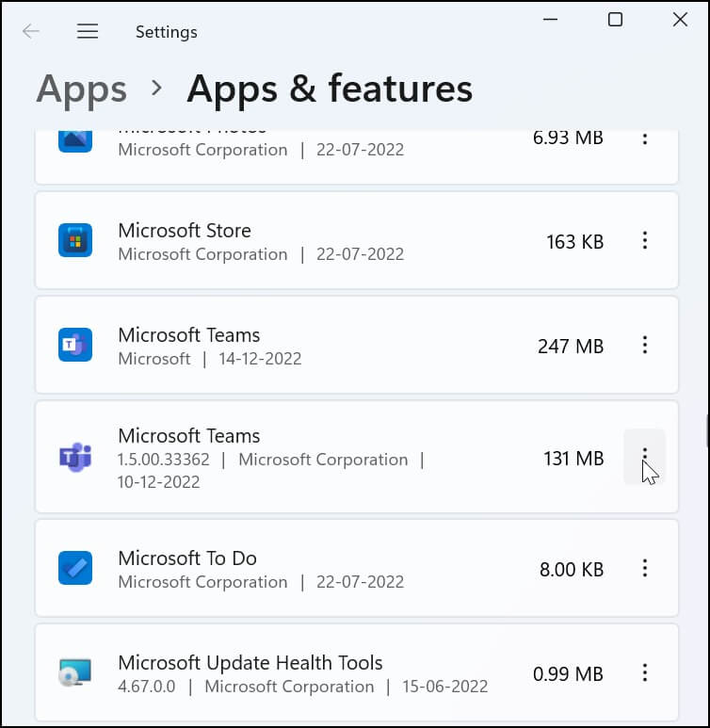Select Microsoft Teams name dated 14-12-2022
This screenshot has width=710, height=728.
tap(189, 335)
